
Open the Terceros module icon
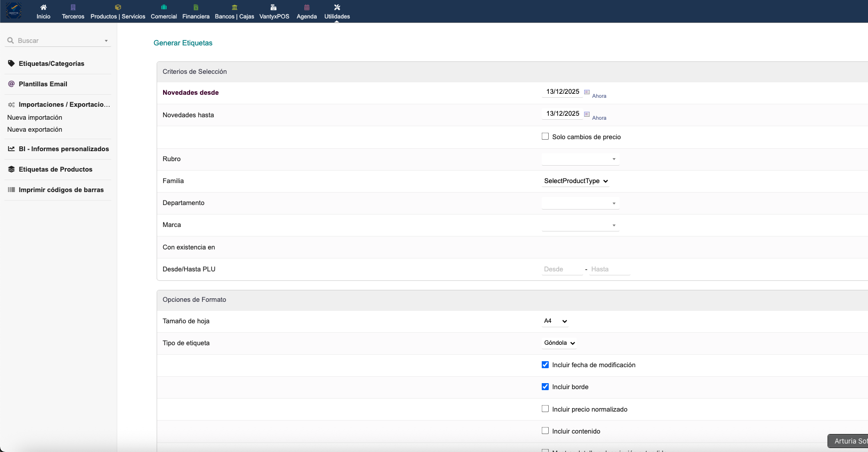coord(73,7)
